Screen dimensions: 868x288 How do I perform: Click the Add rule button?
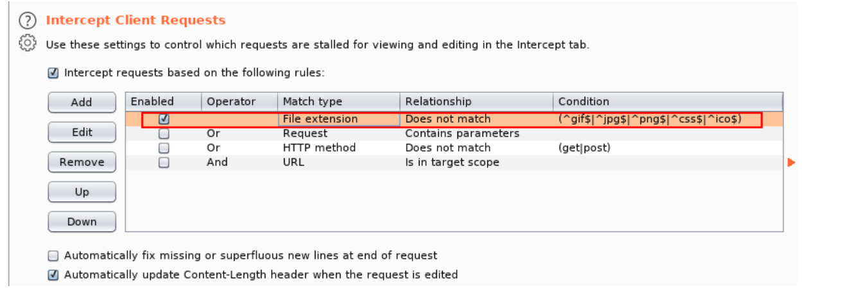pyautogui.click(x=82, y=103)
